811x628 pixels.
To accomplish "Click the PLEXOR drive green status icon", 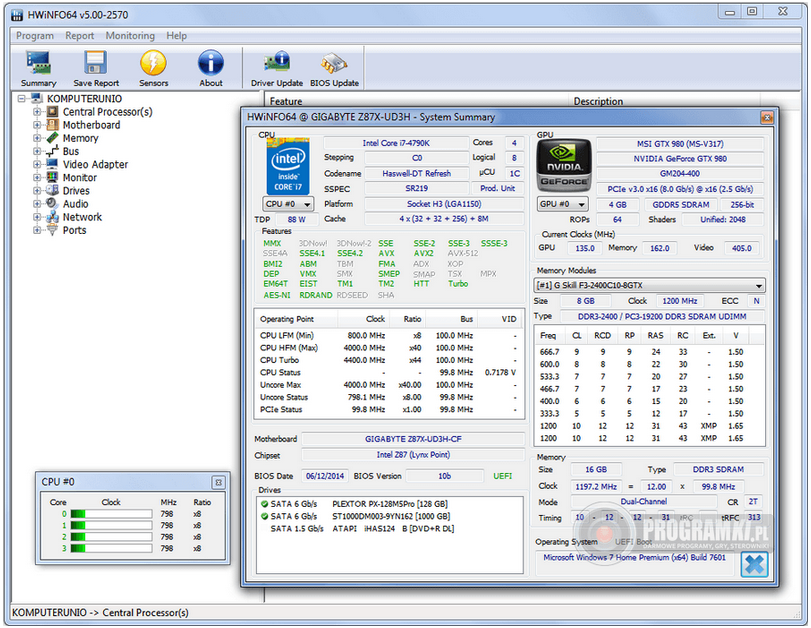I will tap(264, 504).
